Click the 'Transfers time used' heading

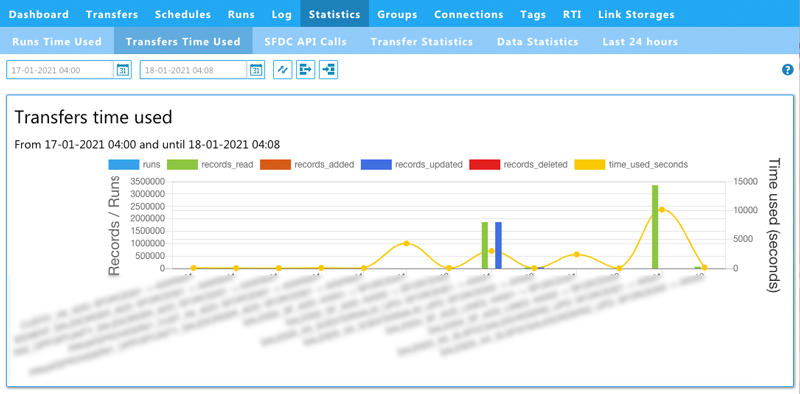pos(93,117)
